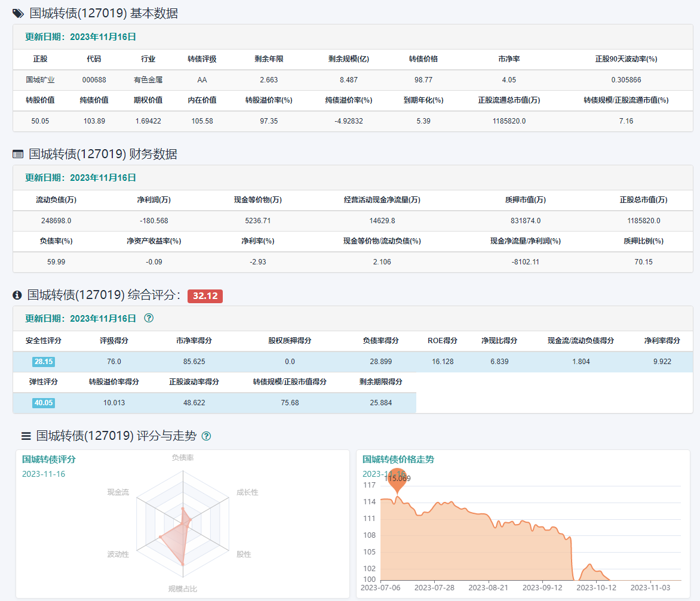Screen dimensions: 700x601
Task: Click the info icon beside 综合评分 heading
Action: 17,295
